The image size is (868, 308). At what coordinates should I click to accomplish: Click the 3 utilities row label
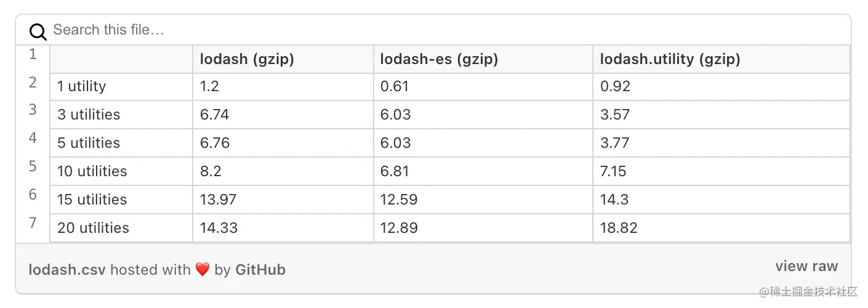coord(89,115)
